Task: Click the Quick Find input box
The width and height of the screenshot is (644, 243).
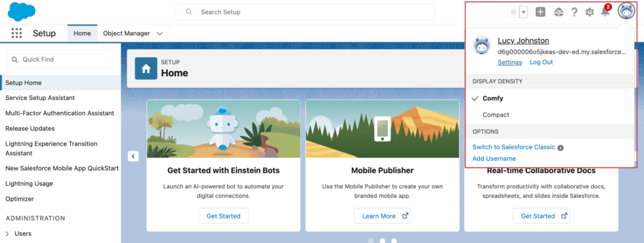Action: [60, 59]
